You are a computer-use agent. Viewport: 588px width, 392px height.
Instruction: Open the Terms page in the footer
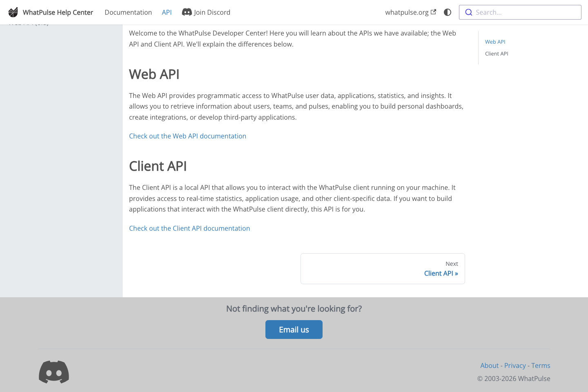point(541,365)
